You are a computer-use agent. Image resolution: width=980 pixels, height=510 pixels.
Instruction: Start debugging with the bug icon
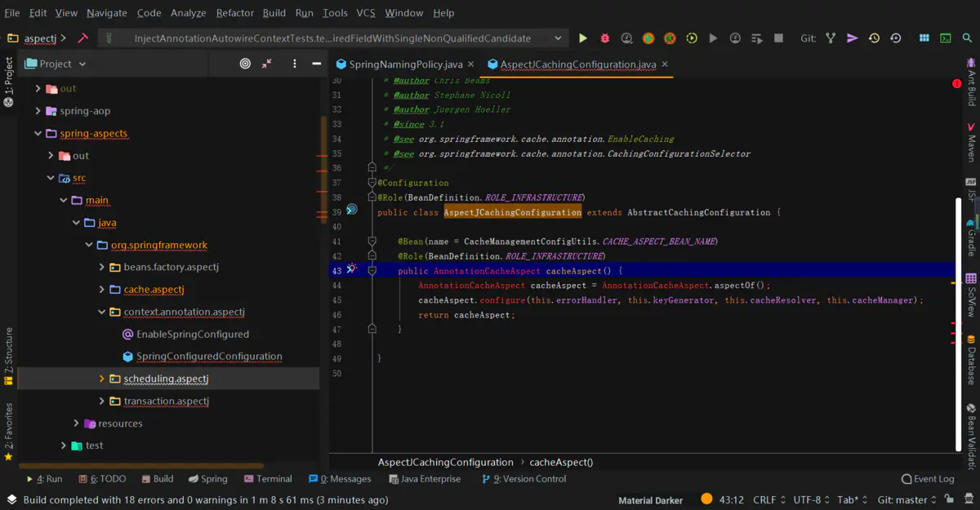tap(605, 38)
